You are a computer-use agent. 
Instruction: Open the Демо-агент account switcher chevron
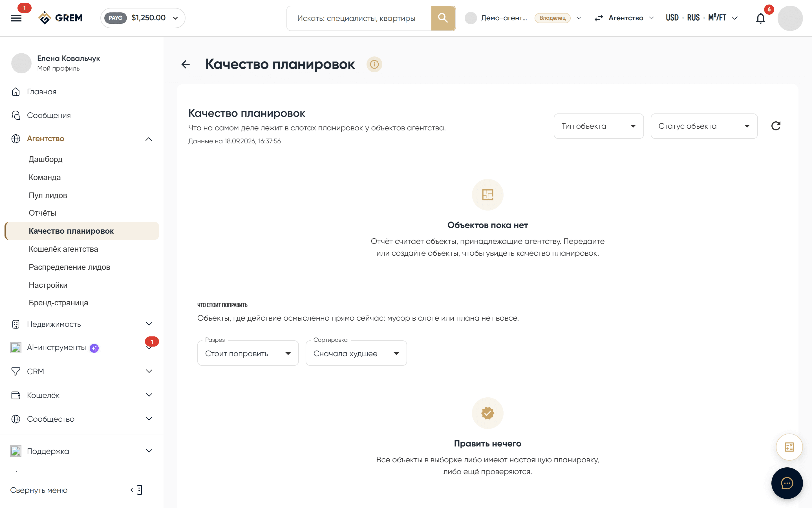click(579, 18)
